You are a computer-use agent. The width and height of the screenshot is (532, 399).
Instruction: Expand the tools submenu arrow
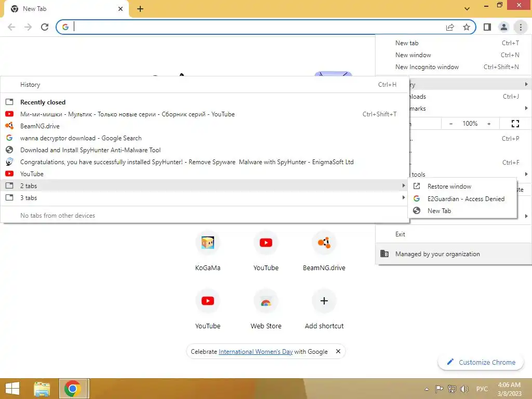526,174
